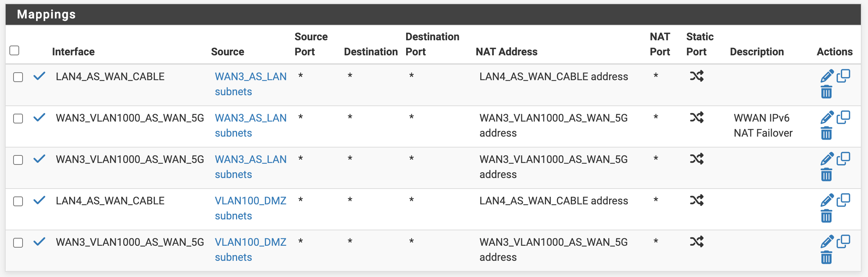Toggle the enabled checkmark on the first mapping
This screenshot has width=868, height=277.
pos(39,76)
